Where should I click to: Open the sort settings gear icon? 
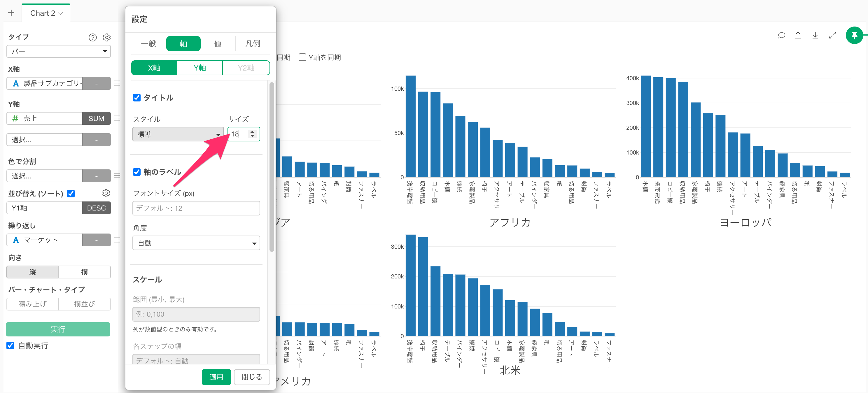coord(106,193)
